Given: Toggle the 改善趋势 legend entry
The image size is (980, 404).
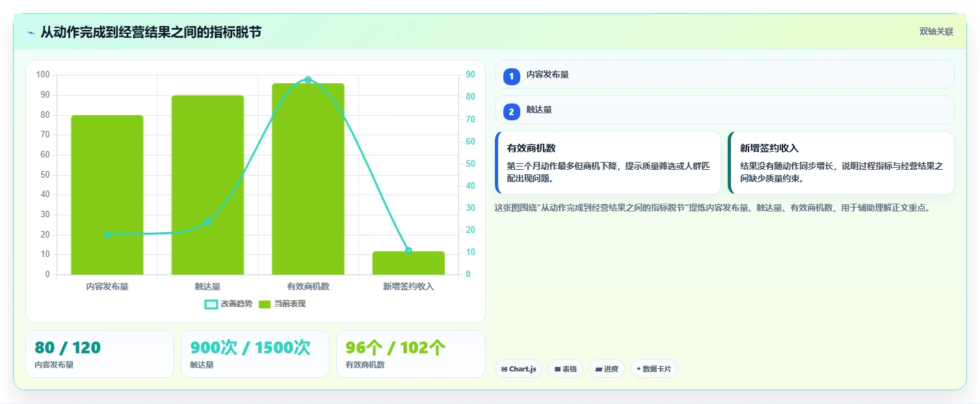Looking at the screenshot, I should pyautogui.click(x=228, y=304).
